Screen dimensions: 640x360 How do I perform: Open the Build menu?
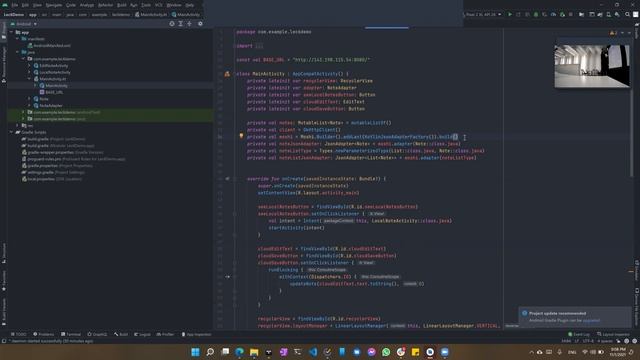click(122, 5)
